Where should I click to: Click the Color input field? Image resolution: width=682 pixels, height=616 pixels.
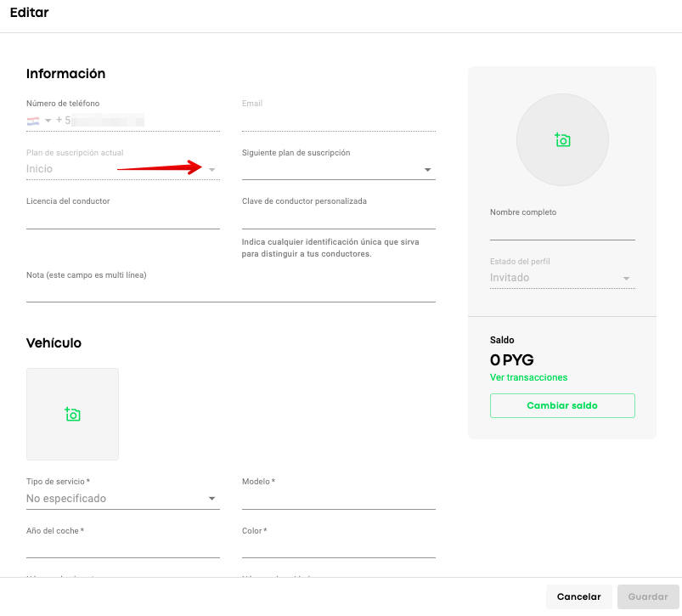(338, 547)
